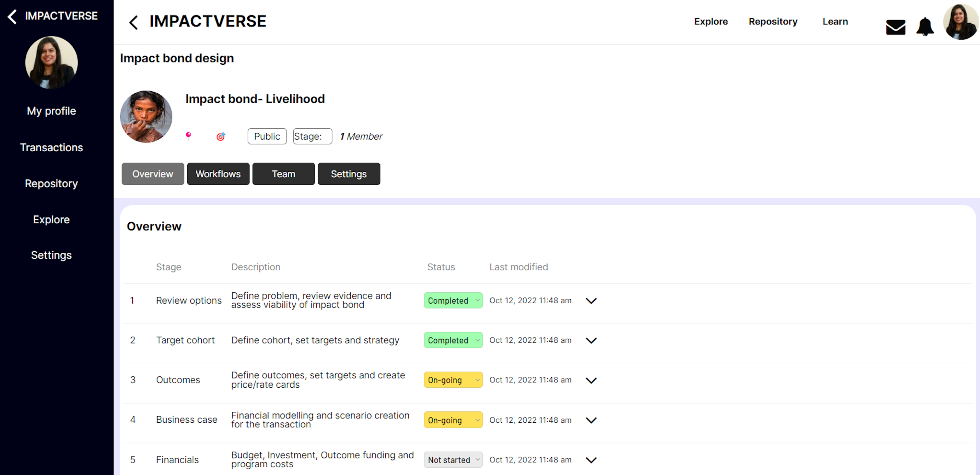Click the Stage: badge
The height and width of the screenshot is (475, 980).
(x=312, y=136)
